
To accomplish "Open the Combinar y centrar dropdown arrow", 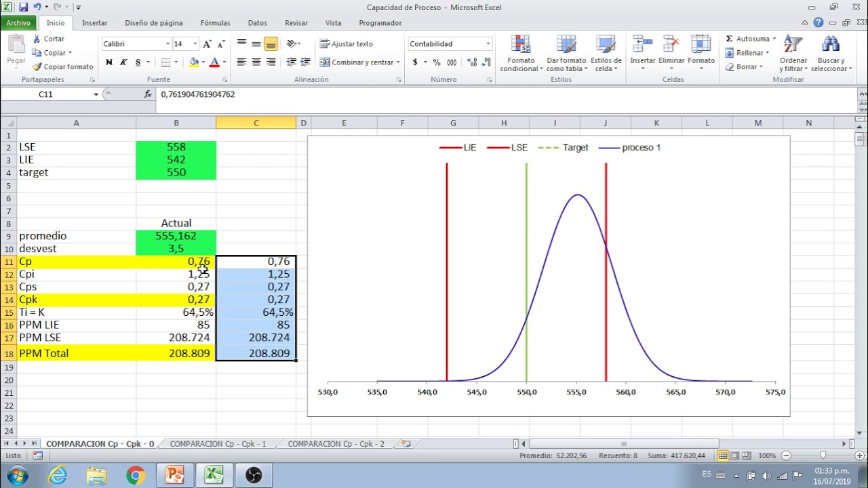I will pyautogui.click(x=398, y=62).
